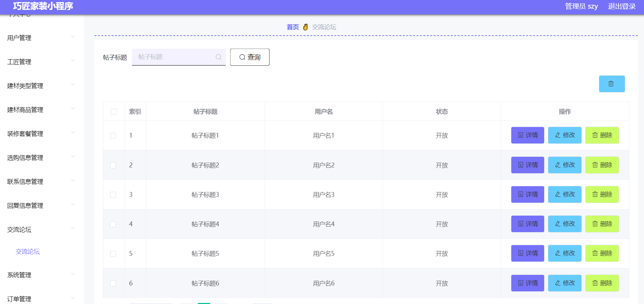Click 删除 for row 帖子标题5
This screenshot has height=304, width=644.
click(x=602, y=253)
